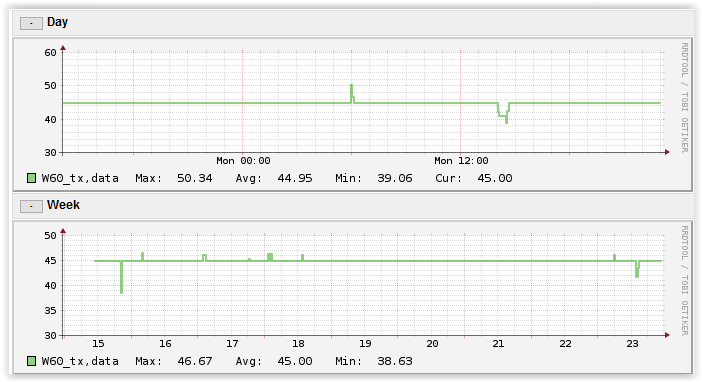Click the day 19 label on Week axis
This screenshot has height=382, width=702.
[365, 344]
